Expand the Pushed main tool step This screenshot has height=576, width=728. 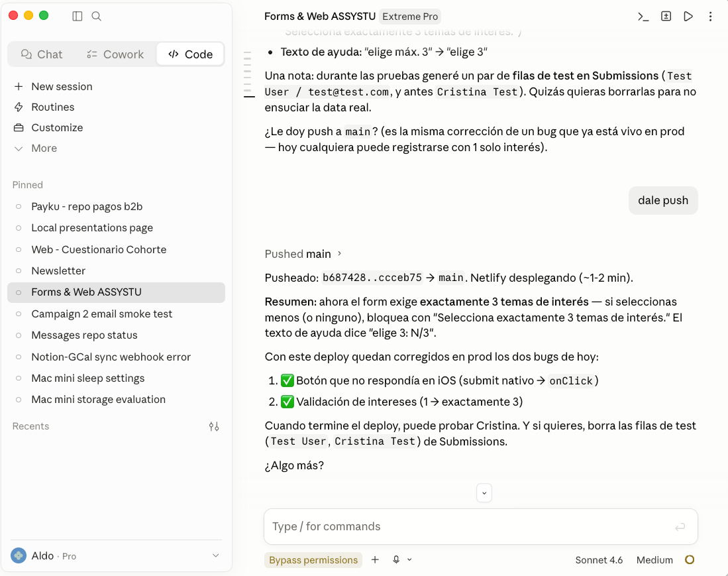tap(303, 254)
